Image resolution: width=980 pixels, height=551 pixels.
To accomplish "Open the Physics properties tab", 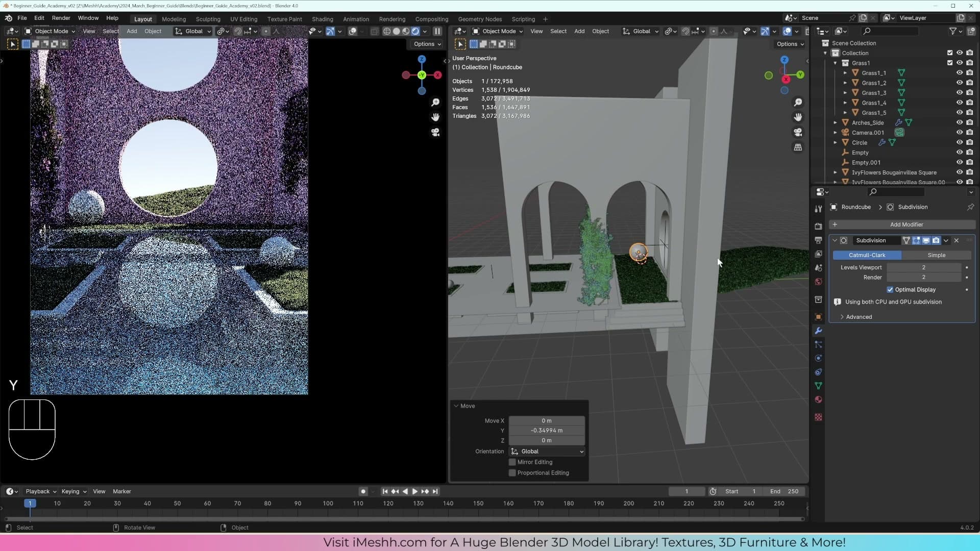I will tap(818, 358).
